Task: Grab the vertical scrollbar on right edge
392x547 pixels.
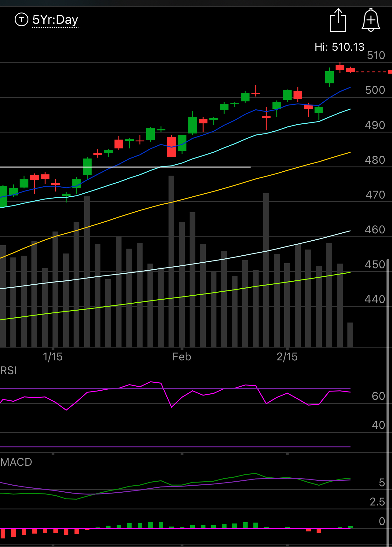Action: tap(388, 403)
